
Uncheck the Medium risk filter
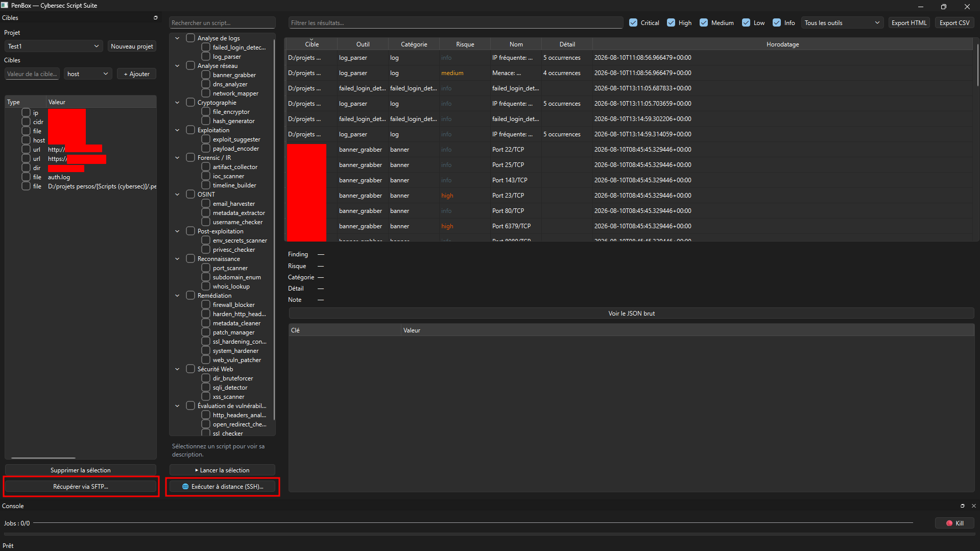(704, 23)
